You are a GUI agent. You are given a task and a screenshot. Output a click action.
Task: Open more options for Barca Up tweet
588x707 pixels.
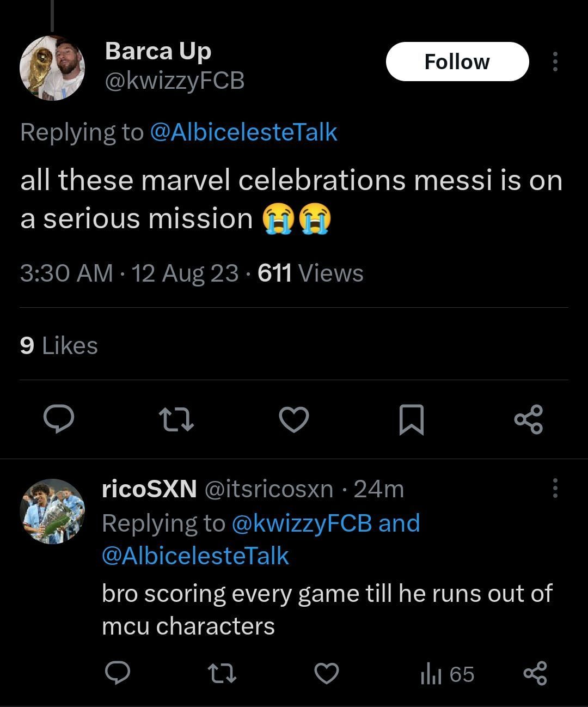555,62
